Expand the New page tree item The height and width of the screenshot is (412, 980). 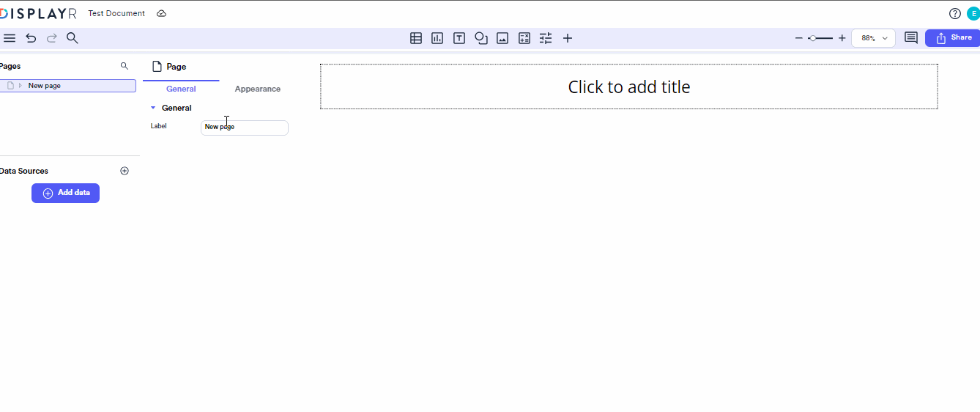point(21,86)
